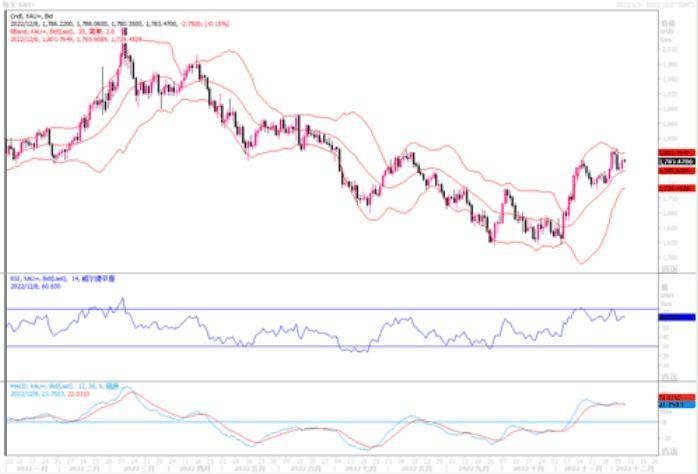Click the chart title in top-left corner
The image size is (698, 474).
[x=20, y=6]
